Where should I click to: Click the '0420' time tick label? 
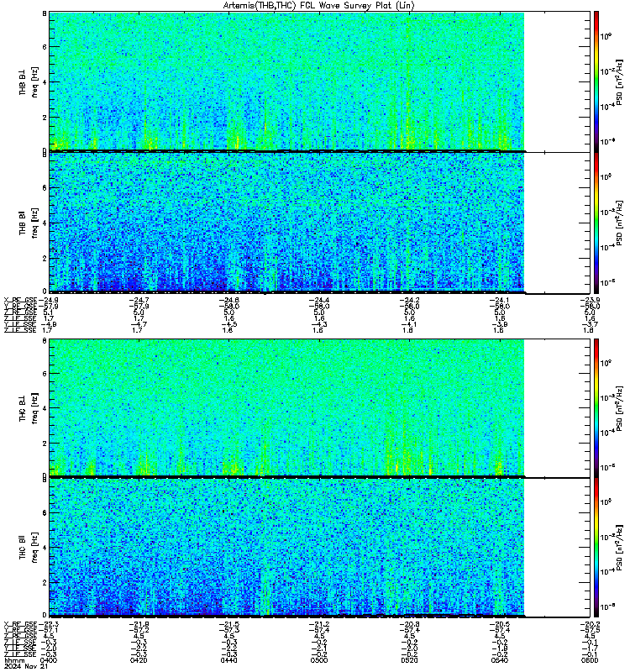tap(139, 660)
